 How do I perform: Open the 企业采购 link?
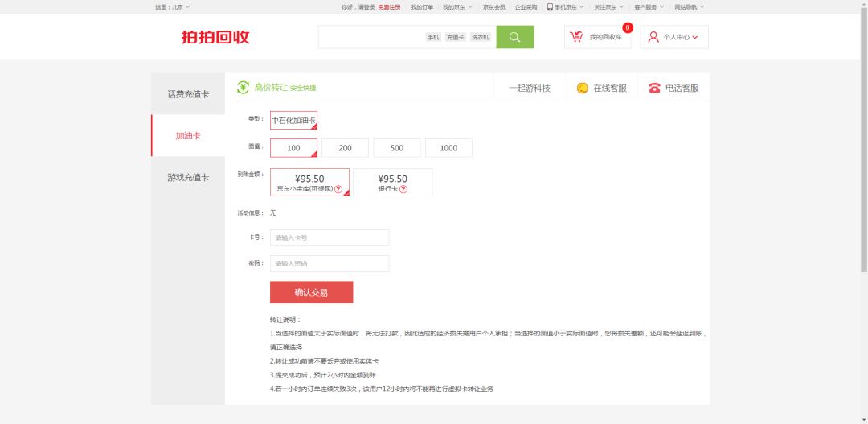(x=526, y=7)
